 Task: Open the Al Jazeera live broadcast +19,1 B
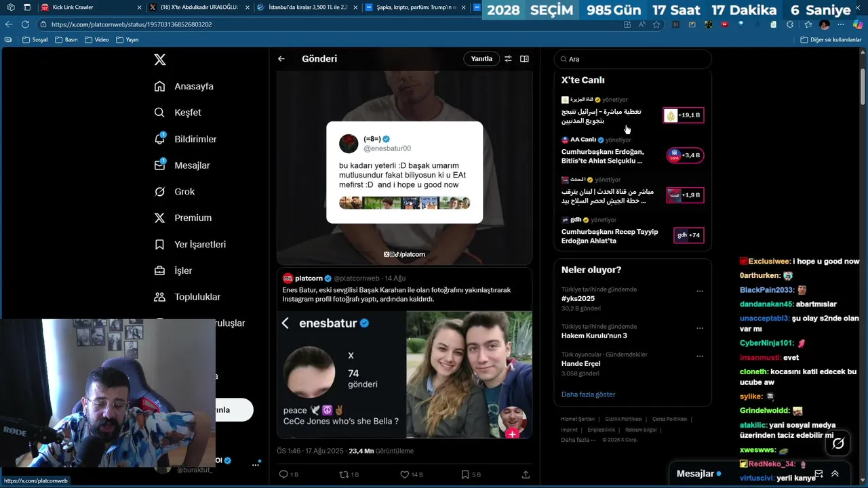click(684, 115)
